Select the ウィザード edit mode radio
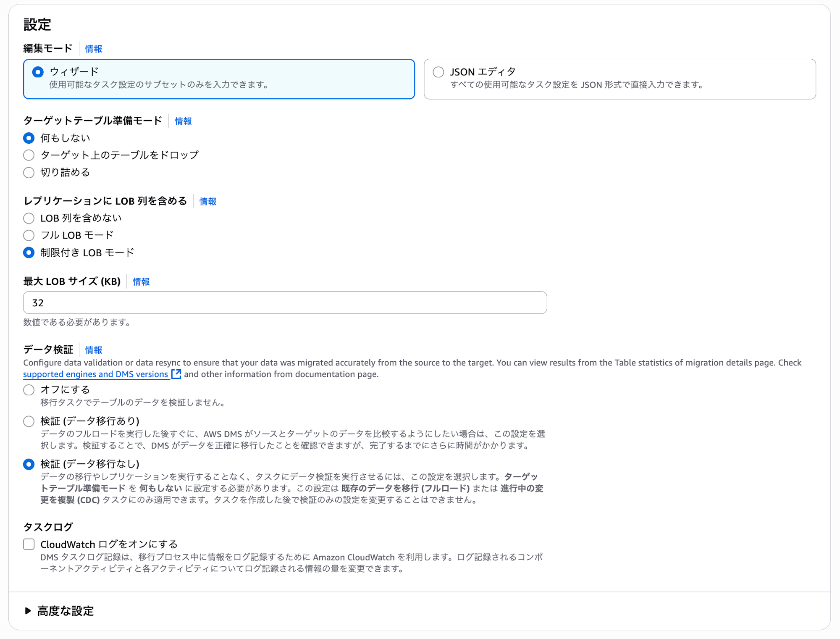 point(38,72)
